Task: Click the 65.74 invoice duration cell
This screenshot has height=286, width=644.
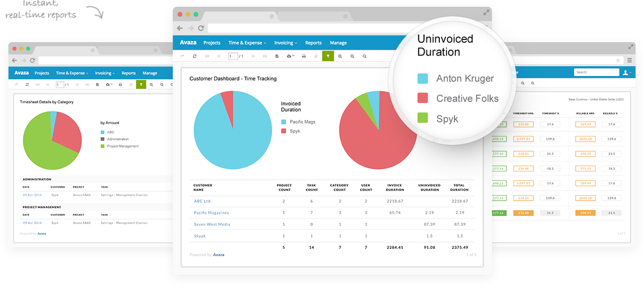Action: coord(395,213)
